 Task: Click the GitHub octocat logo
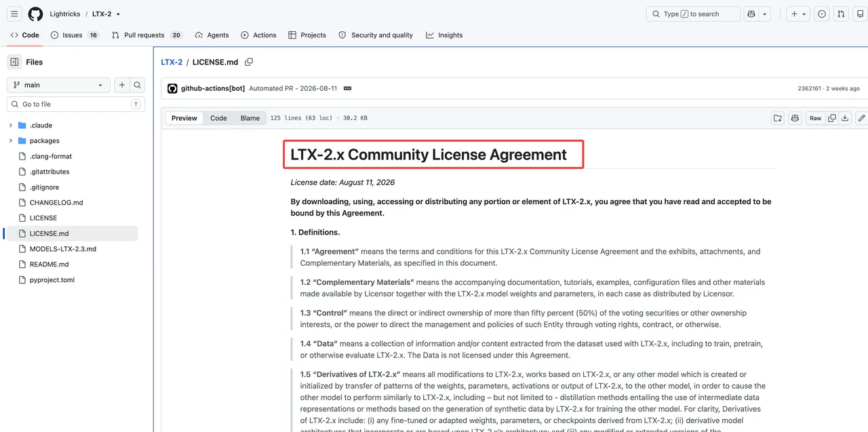point(35,14)
